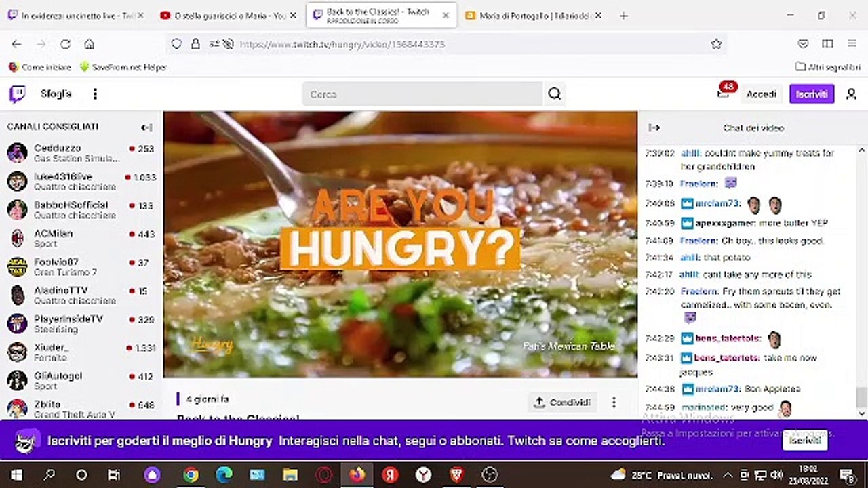Open the Windows notification center
This screenshot has height=488, width=868.
848,474
